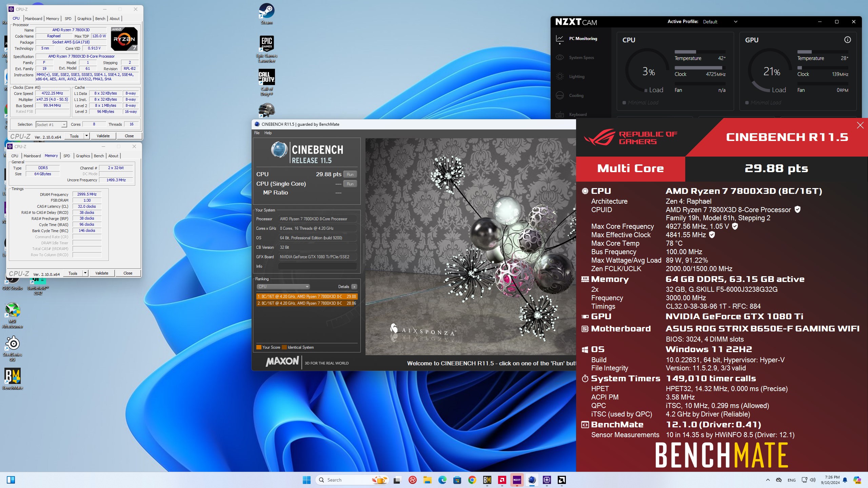Click the date and time in taskbar
868x488 pixels.
point(830,480)
